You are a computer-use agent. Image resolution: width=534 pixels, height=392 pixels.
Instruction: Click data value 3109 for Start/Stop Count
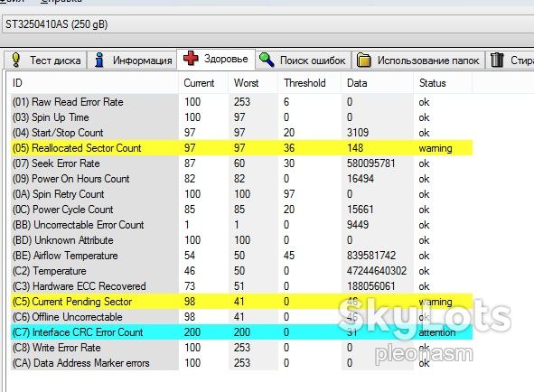pyautogui.click(x=358, y=133)
